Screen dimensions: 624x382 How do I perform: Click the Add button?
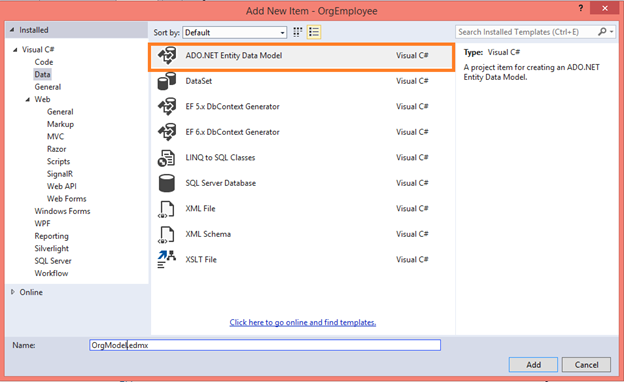[x=533, y=365]
